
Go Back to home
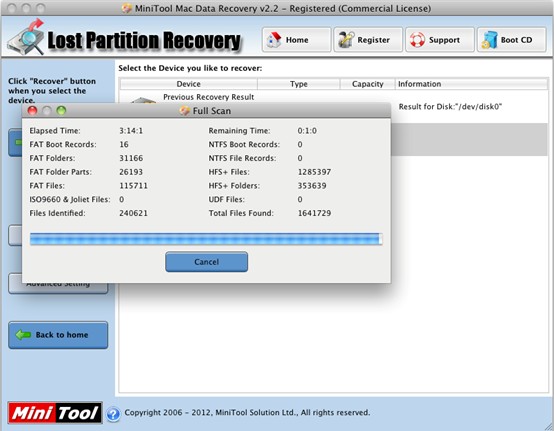pyautogui.click(x=58, y=335)
